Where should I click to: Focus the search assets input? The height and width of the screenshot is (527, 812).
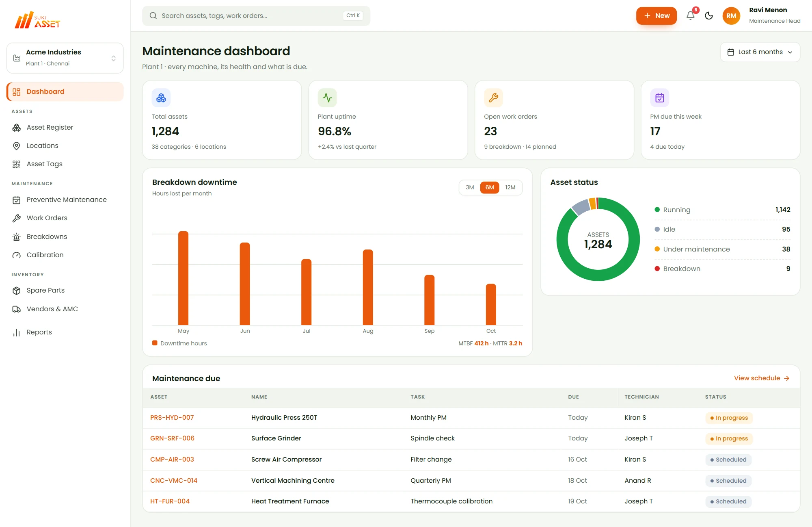pos(256,16)
